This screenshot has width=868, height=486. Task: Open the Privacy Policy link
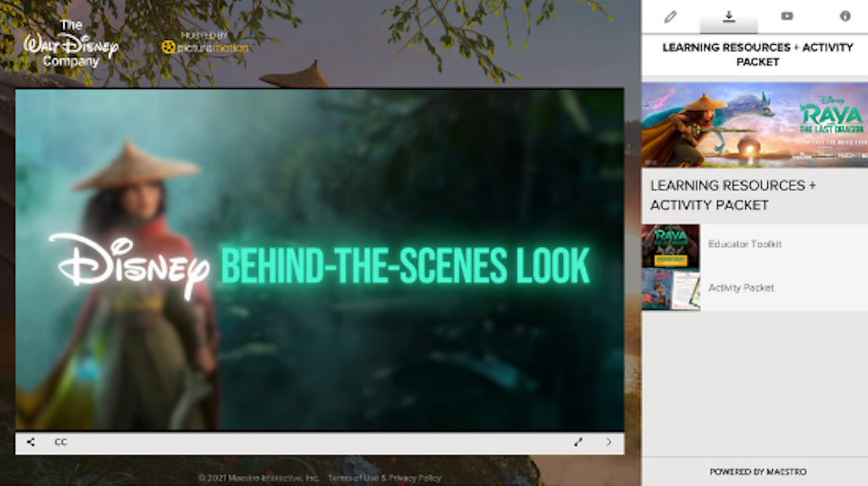(x=415, y=478)
